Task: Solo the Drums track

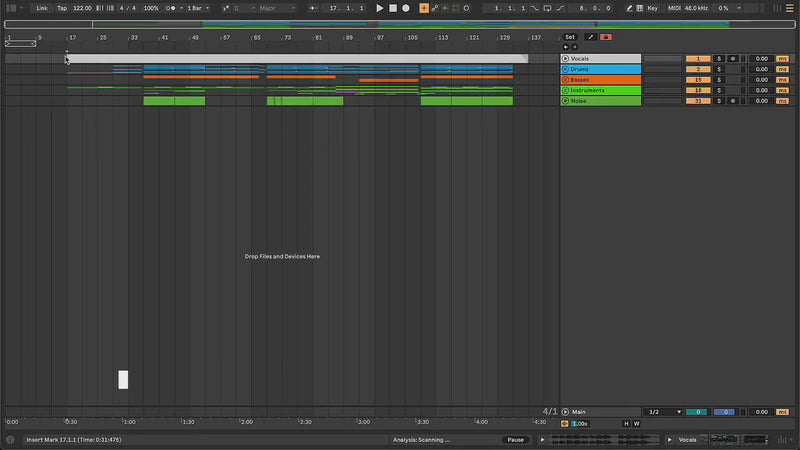Action: tap(719, 69)
